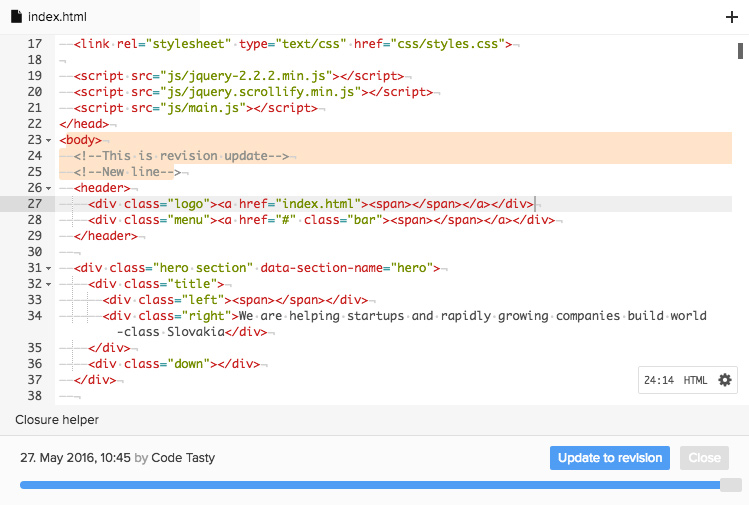Click line number 38 in gutter
The width and height of the screenshot is (749, 505).
coord(34,396)
